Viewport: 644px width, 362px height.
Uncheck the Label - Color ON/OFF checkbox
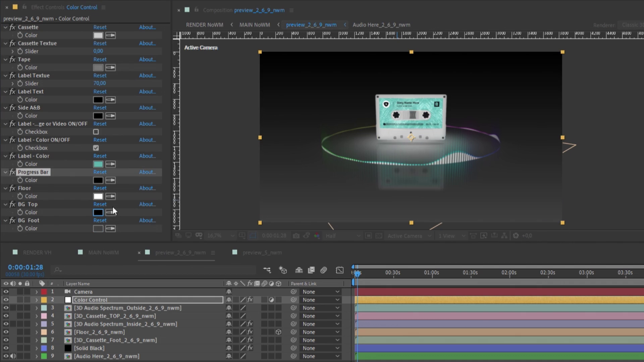[96, 148]
